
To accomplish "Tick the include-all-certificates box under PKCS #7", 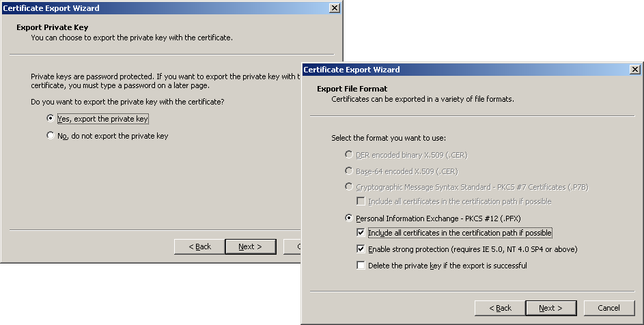I will click(361, 201).
